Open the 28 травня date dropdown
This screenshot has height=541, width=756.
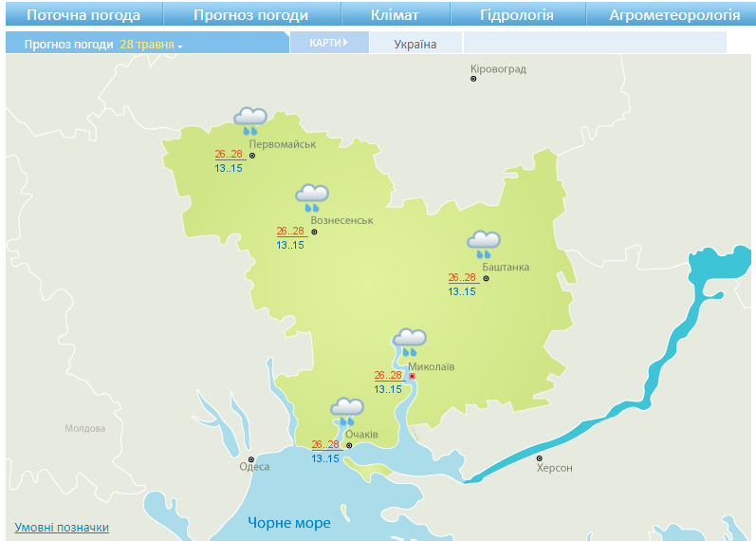[151, 44]
